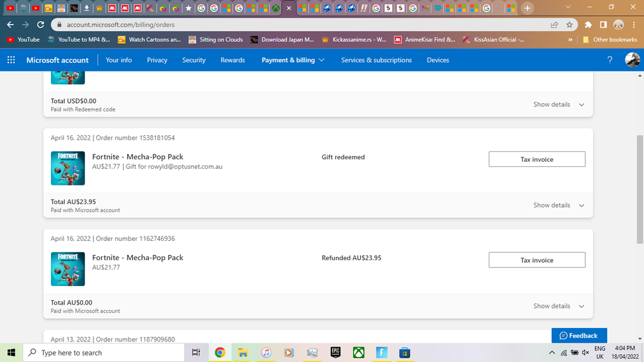Image resolution: width=644 pixels, height=362 pixels.
Task: Go to the Microsoft account home
Action: 57,60
